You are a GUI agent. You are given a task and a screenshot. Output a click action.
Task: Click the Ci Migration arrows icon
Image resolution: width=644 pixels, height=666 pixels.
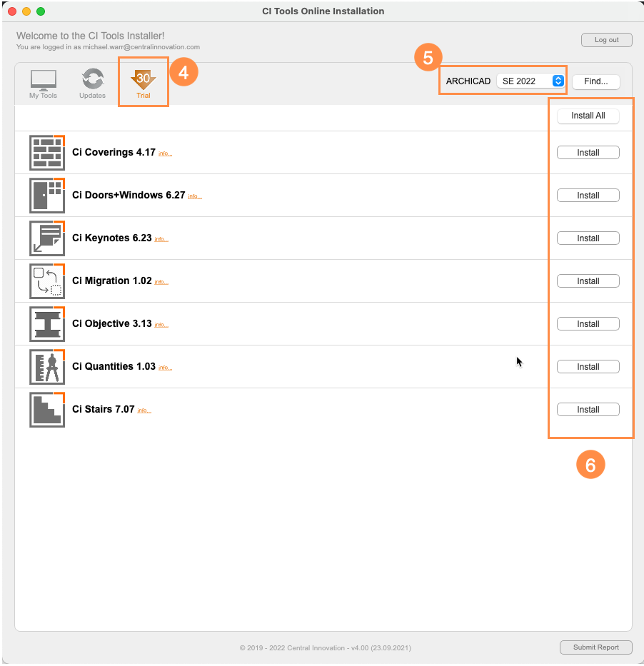(47, 281)
